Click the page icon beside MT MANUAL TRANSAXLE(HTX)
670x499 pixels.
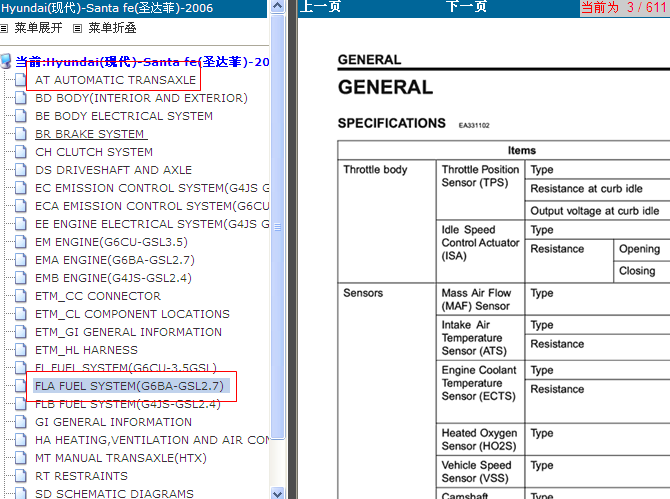[x=21, y=458]
